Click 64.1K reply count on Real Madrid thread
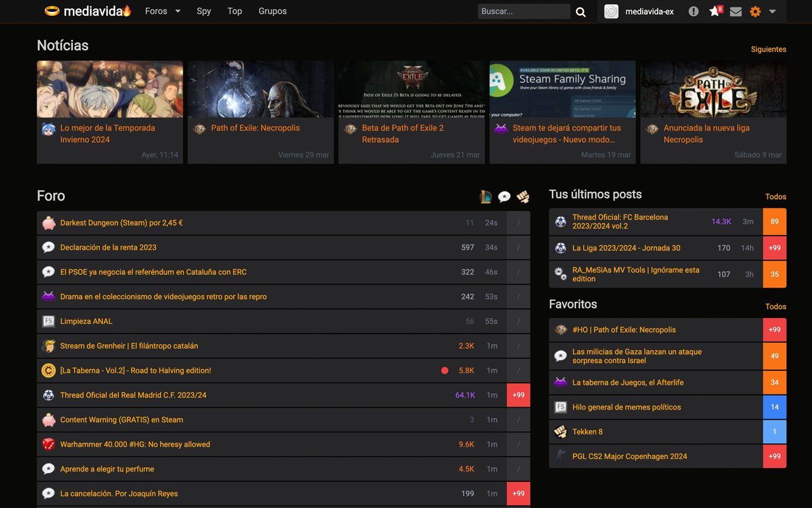This screenshot has height=508, width=812. [465, 395]
